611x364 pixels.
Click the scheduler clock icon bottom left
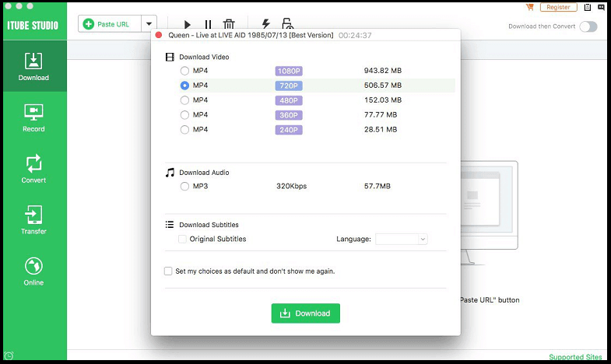point(9,355)
